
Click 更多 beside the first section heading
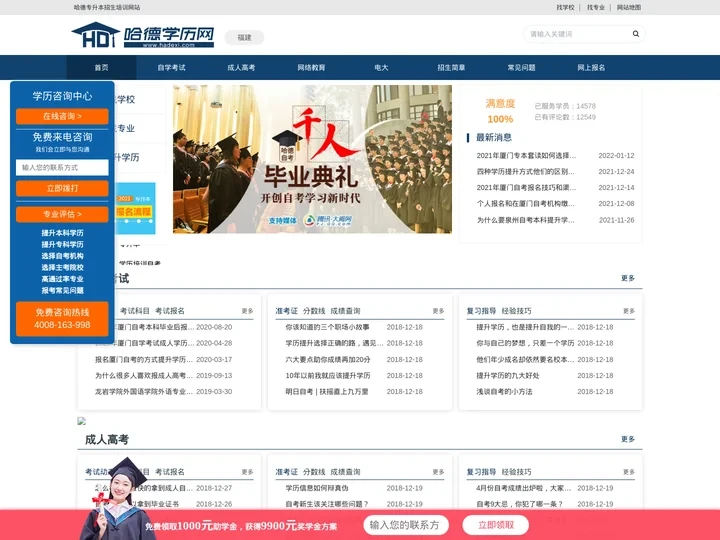tap(628, 278)
